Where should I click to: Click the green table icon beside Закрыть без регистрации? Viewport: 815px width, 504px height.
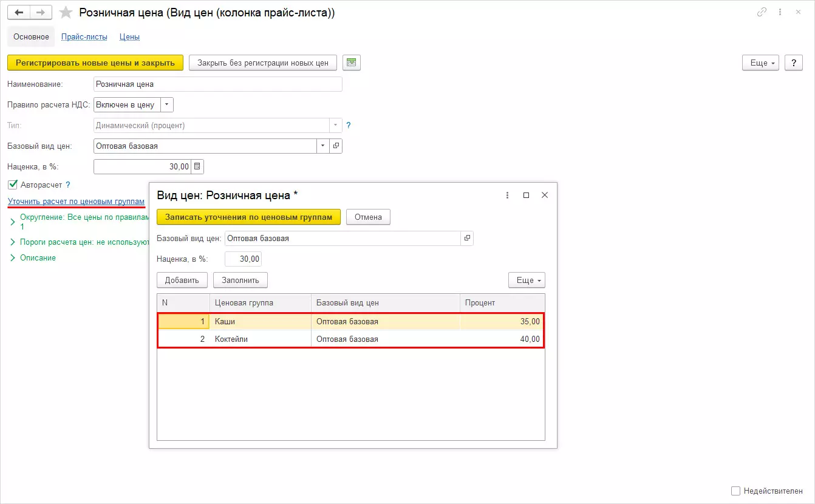351,63
